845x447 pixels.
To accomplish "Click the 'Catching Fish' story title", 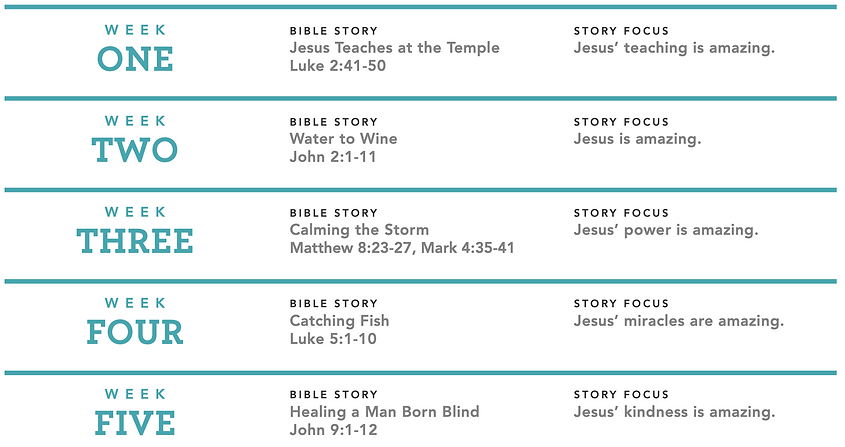I will [x=339, y=321].
